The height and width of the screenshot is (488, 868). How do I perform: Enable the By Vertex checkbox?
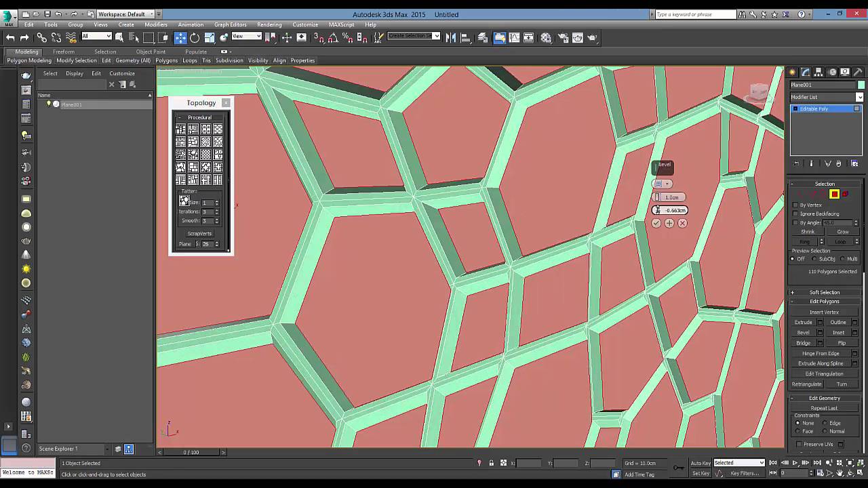795,205
